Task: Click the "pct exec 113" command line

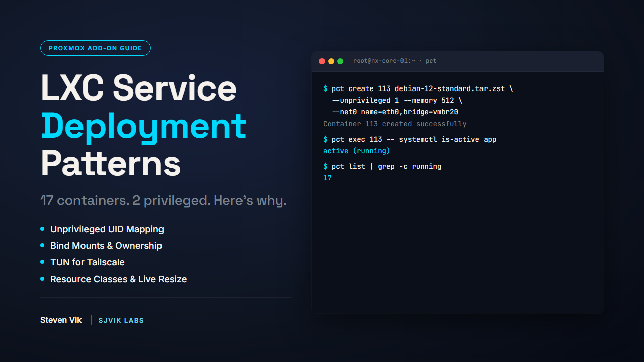Action: click(x=410, y=139)
